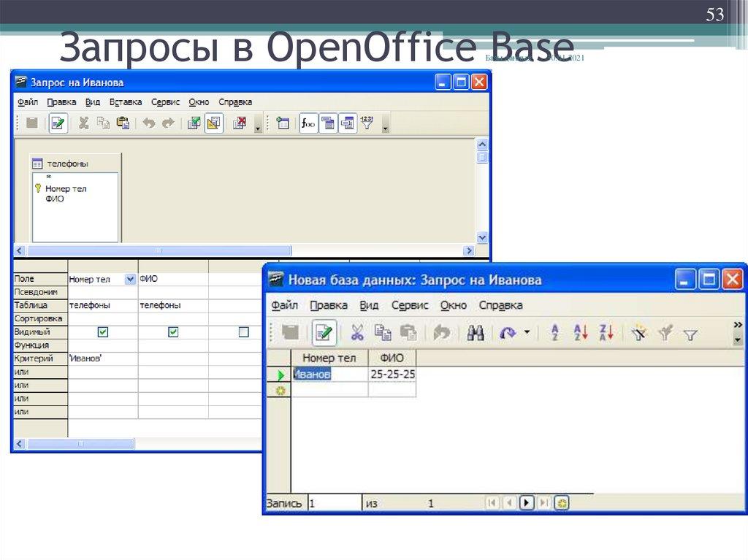Toggle visibility checkbox for the 'Номер тел' field

pos(103,331)
